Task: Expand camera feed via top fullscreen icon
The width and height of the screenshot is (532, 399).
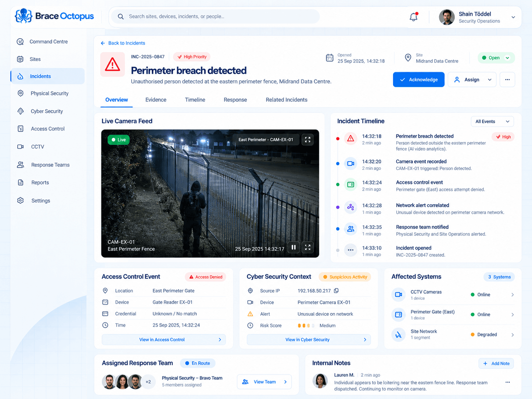Action: (x=308, y=140)
